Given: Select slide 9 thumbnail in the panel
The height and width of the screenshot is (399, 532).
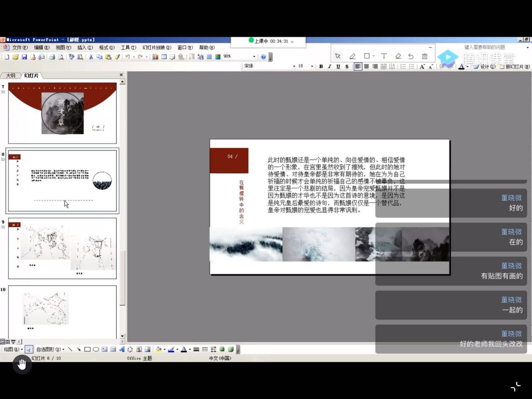Looking at the screenshot, I should point(62,248).
